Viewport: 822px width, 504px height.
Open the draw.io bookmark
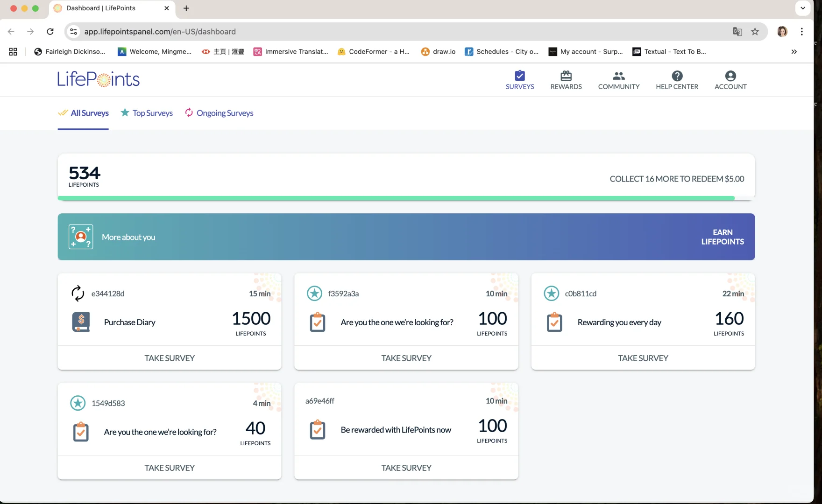point(438,52)
